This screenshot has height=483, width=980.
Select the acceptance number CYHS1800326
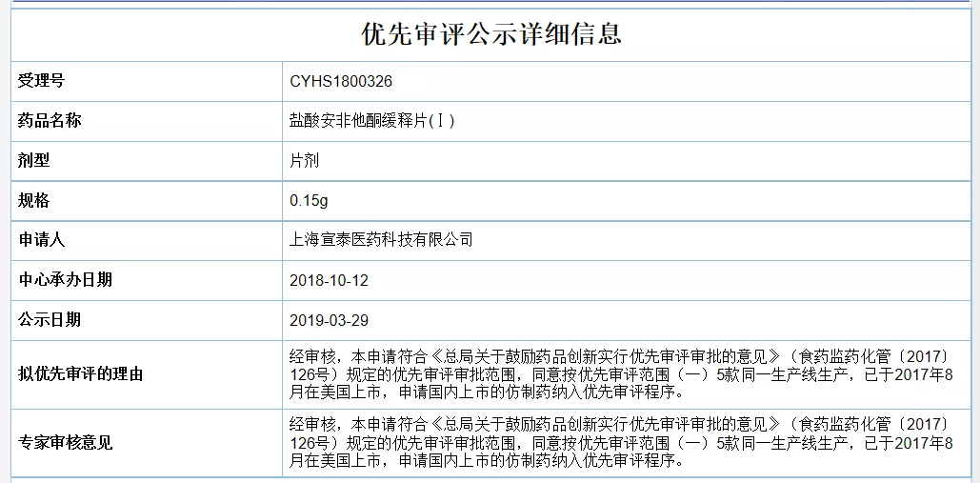341,82
